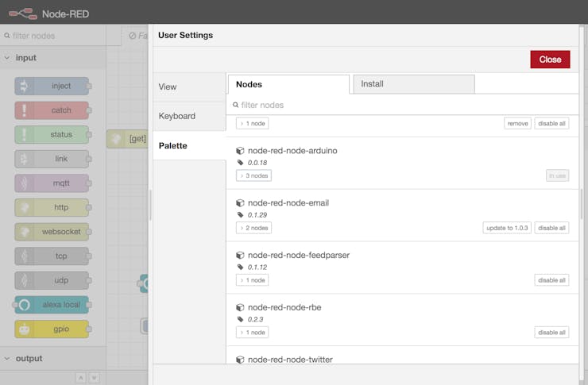The height and width of the screenshot is (385, 588).
Task: Expand palette down arrow button
Action: click(95, 378)
